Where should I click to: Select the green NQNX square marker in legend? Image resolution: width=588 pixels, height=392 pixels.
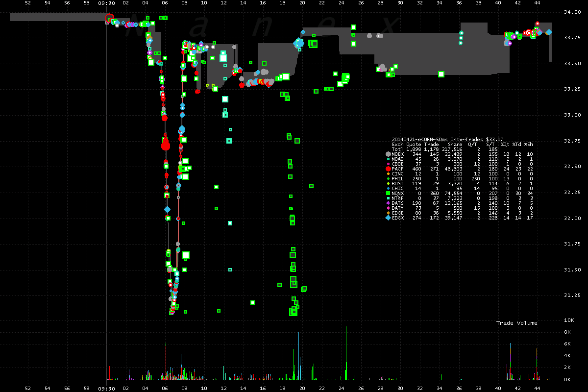point(389,193)
